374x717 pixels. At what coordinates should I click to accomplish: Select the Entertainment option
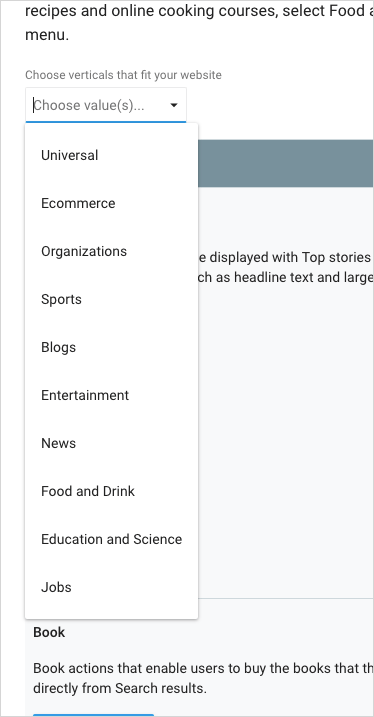(112, 396)
